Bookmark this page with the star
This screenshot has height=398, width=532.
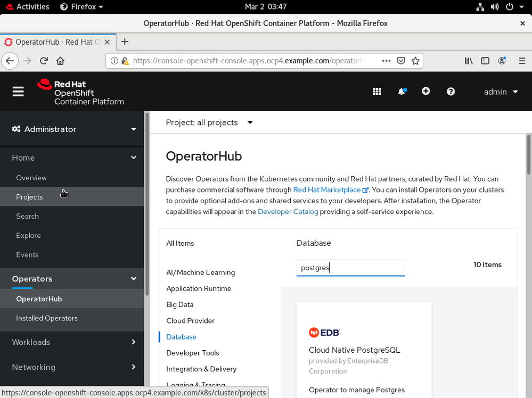[415, 61]
